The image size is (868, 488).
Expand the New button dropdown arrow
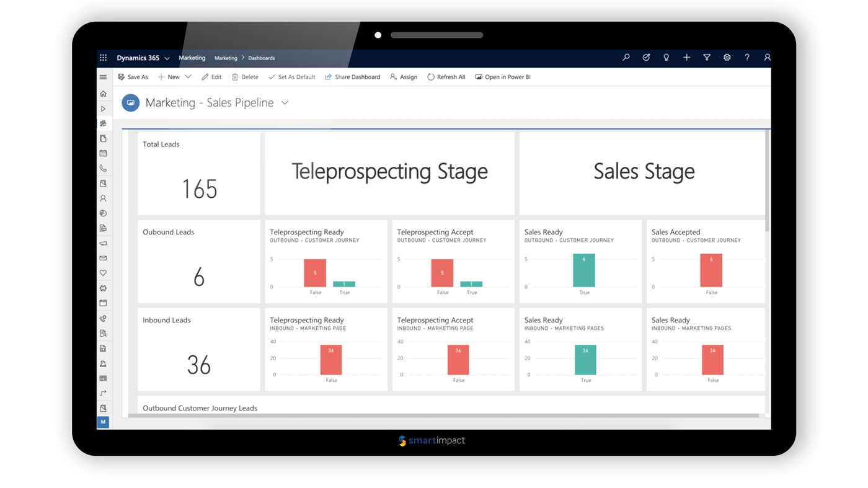click(188, 77)
